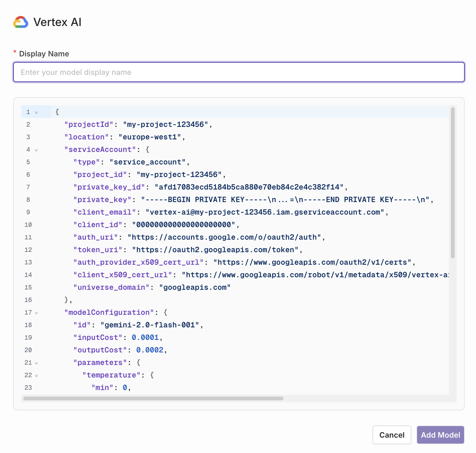Click the client_x509_cert_url value
Image resolution: width=476 pixels, height=453 pixels.
click(x=315, y=275)
